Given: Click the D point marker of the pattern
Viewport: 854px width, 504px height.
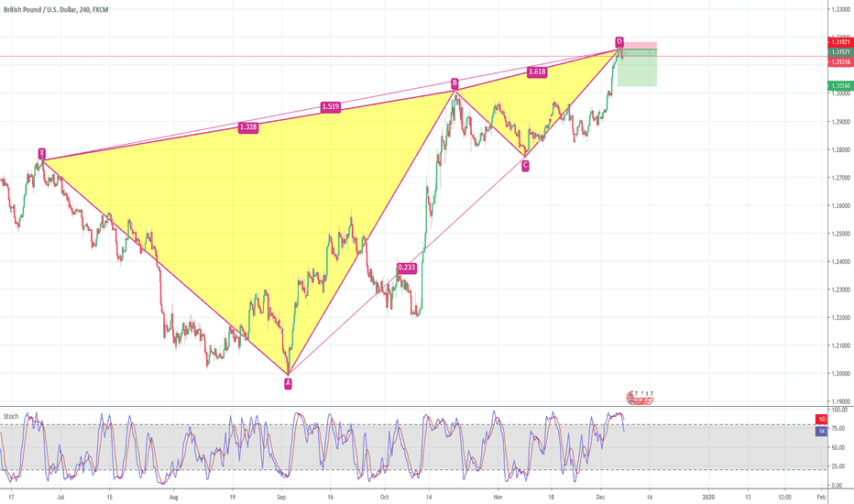Looking at the screenshot, I should click(x=619, y=42).
